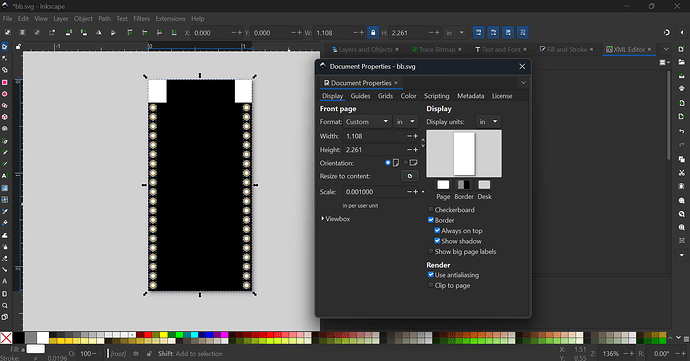Toggle the width-height lock icon

tap(373, 33)
